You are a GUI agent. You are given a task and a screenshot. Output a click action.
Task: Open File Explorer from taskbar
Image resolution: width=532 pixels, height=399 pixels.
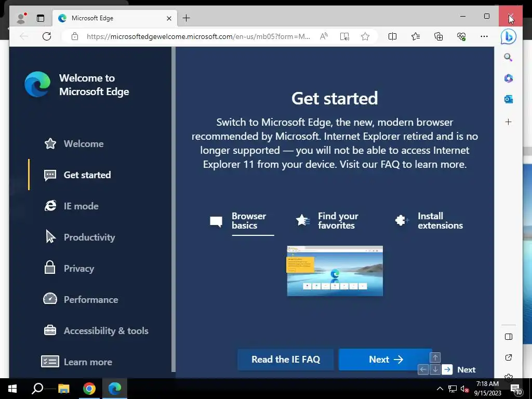click(63, 389)
